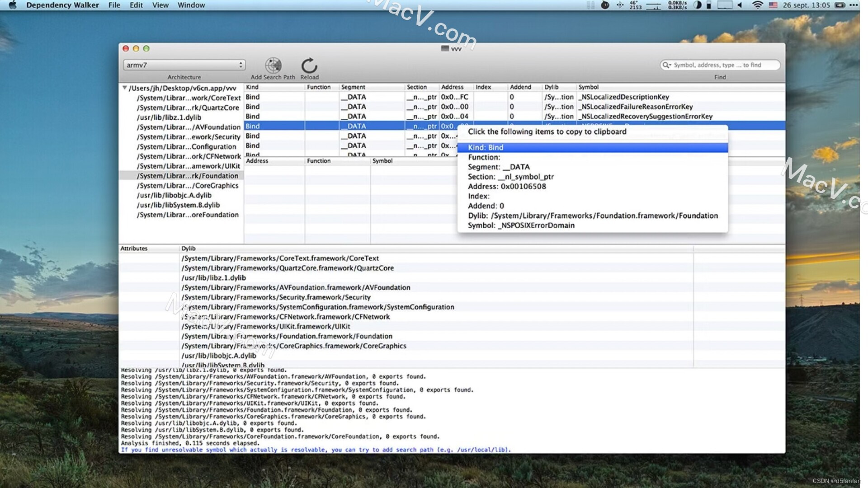Image resolution: width=868 pixels, height=488 pixels.
Task: Click the Symbol search input field
Action: (x=723, y=65)
